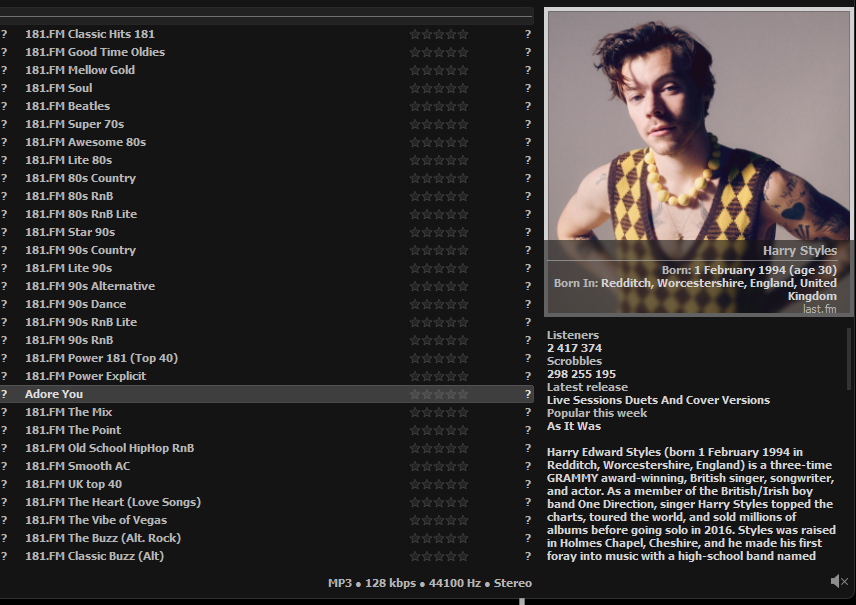Toggle the mute speaker icon
Image resolution: width=856 pixels, height=605 pixels.
click(839, 581)
